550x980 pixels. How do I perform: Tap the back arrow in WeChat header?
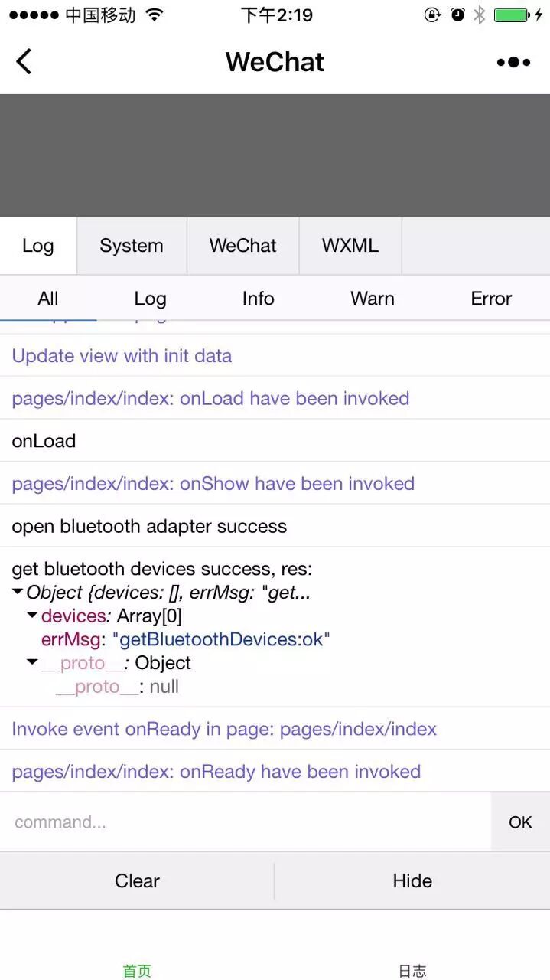pos(24,61)
